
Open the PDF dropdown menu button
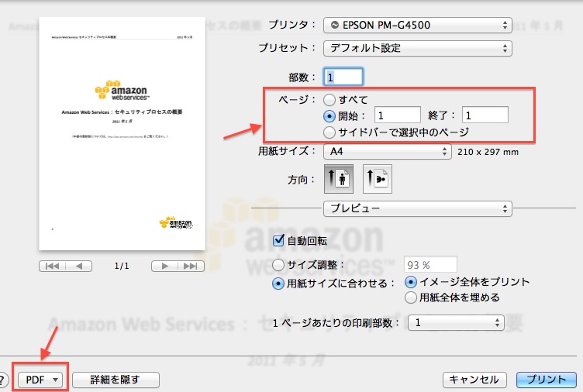click(40, 380)
